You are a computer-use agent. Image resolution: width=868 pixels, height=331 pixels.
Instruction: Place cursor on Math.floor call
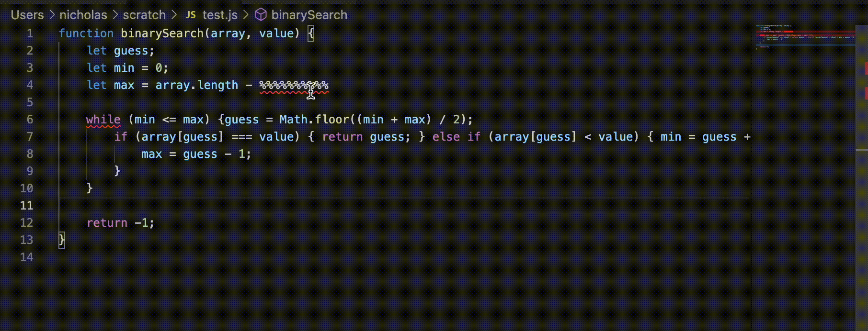pos(314,120)
